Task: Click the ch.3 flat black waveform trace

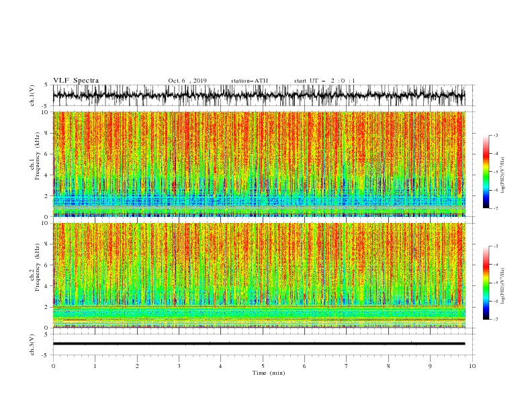Action: click(x=259, y=344)
